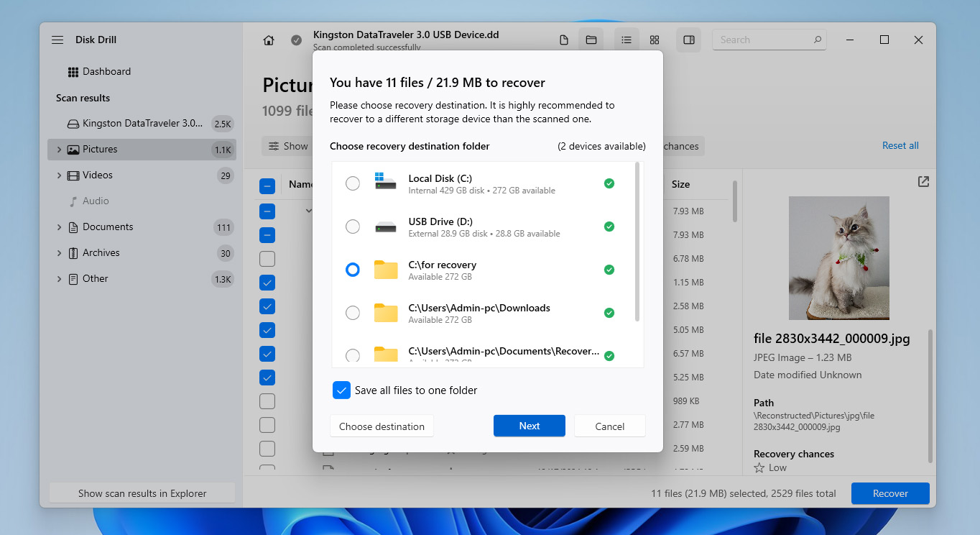Click Next in the recovery dialog

tap(530, 426)
